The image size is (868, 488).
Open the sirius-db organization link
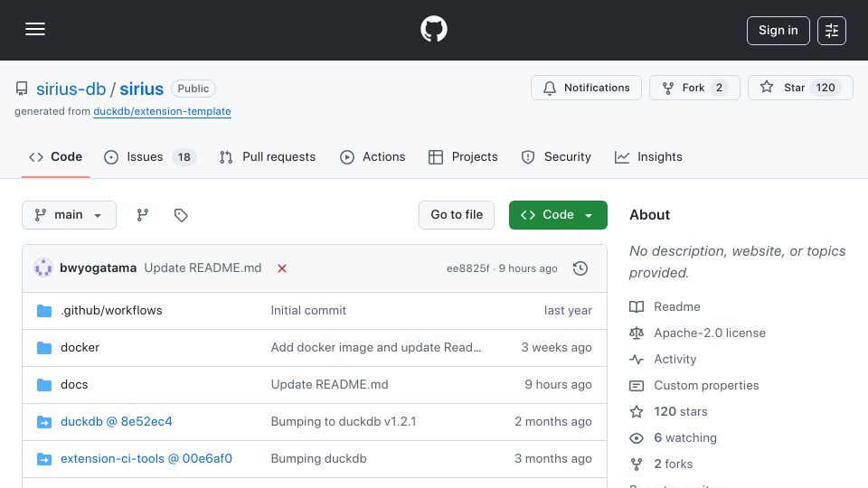point(71,89)
